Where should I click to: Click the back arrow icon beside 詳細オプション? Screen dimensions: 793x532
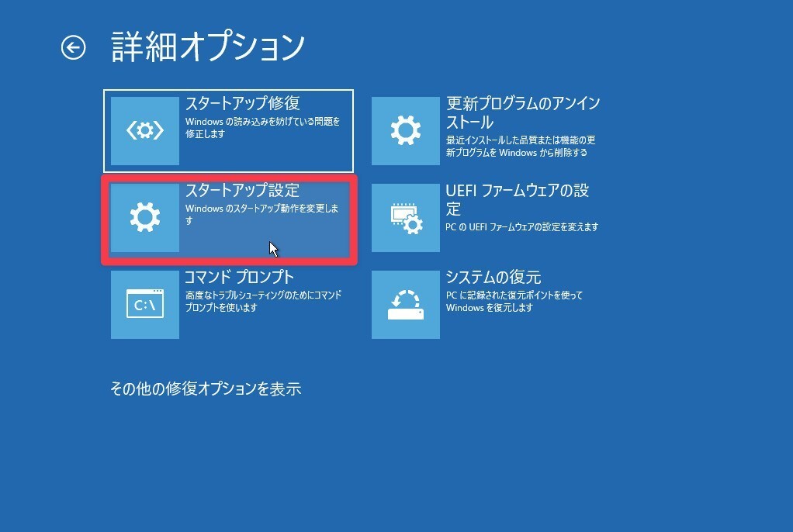[74, 48]
